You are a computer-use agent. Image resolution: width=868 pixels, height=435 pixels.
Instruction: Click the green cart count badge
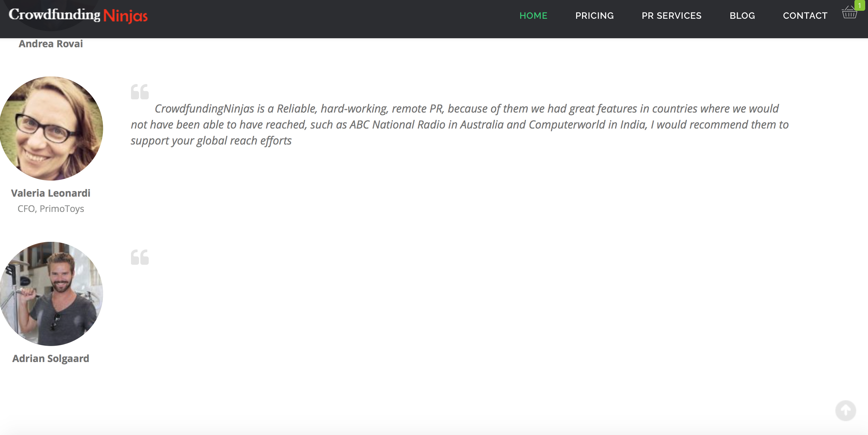point(860,6)
